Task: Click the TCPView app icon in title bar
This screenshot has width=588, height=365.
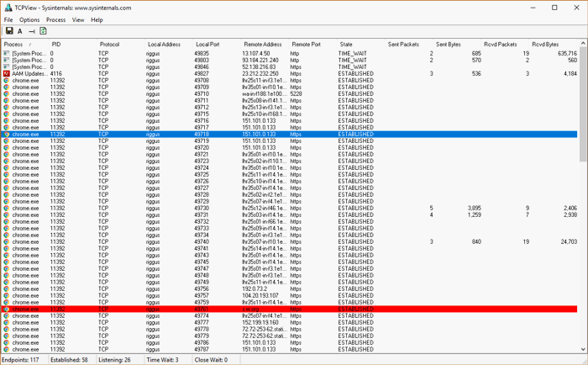Action: pyautogui.click(x=8, y=8)
